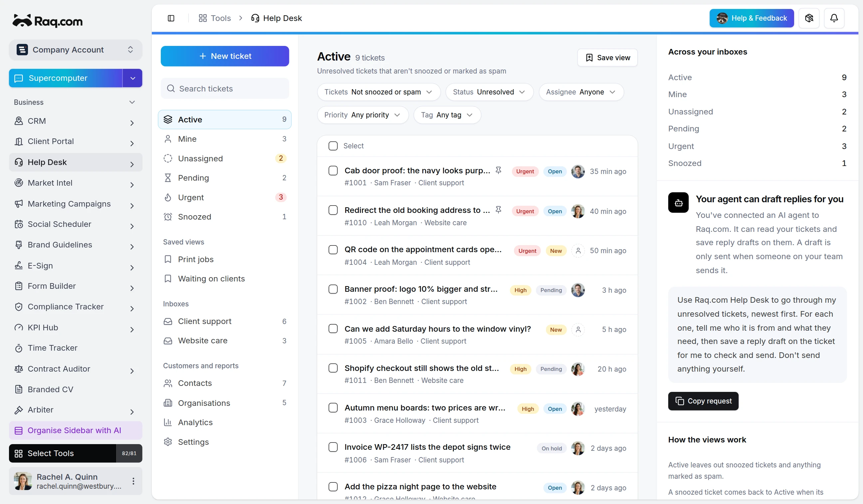Open the Status Unresolved filter dropdown
This screenshot has height=504, width=863.
[x=489, y=92]
